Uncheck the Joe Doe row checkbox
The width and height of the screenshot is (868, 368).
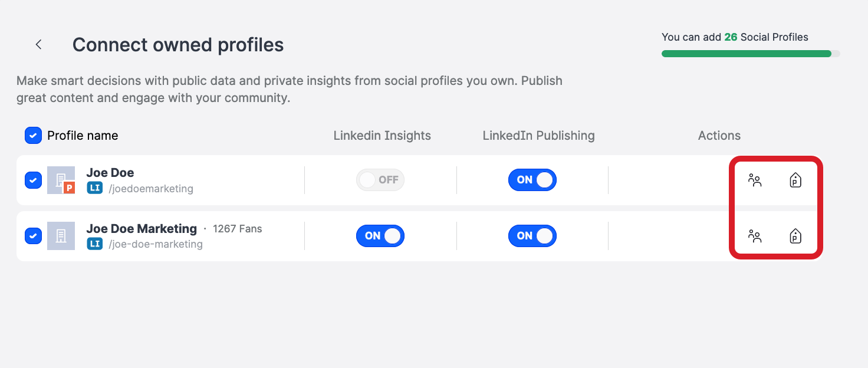click(x=33, y=180)
